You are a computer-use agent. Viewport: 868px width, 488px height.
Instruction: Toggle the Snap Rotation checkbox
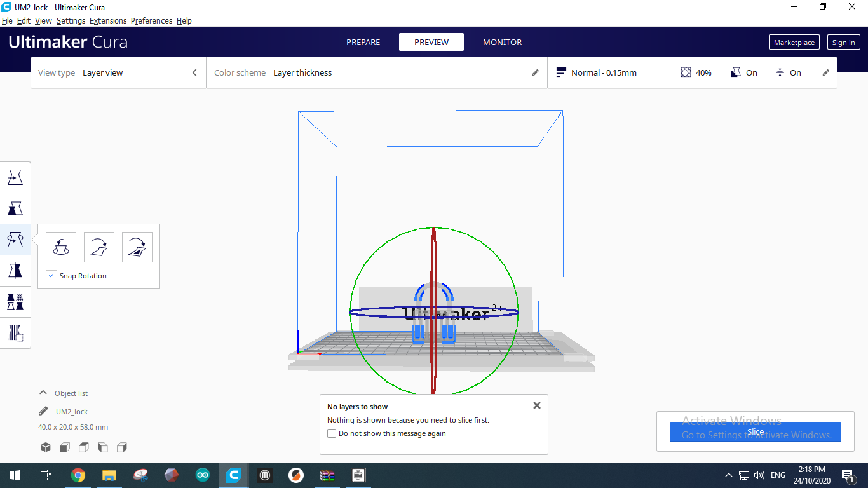[x=52, y=276]
